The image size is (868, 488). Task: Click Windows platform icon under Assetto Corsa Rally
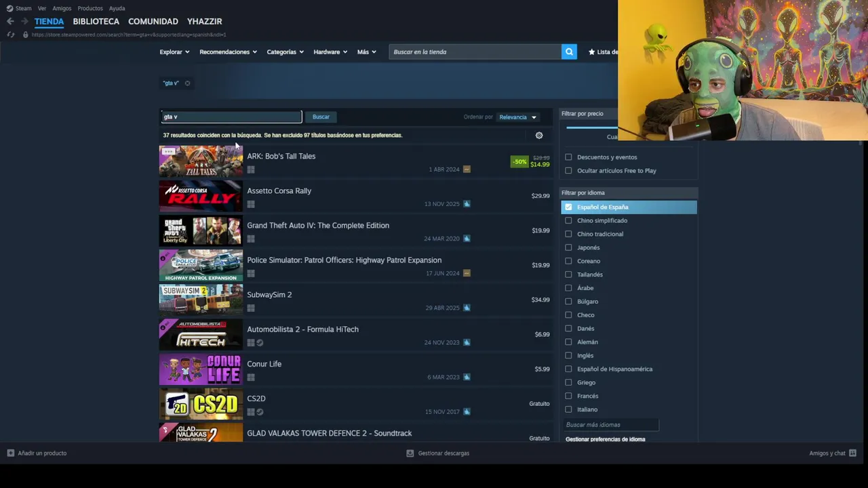point(251,204)
